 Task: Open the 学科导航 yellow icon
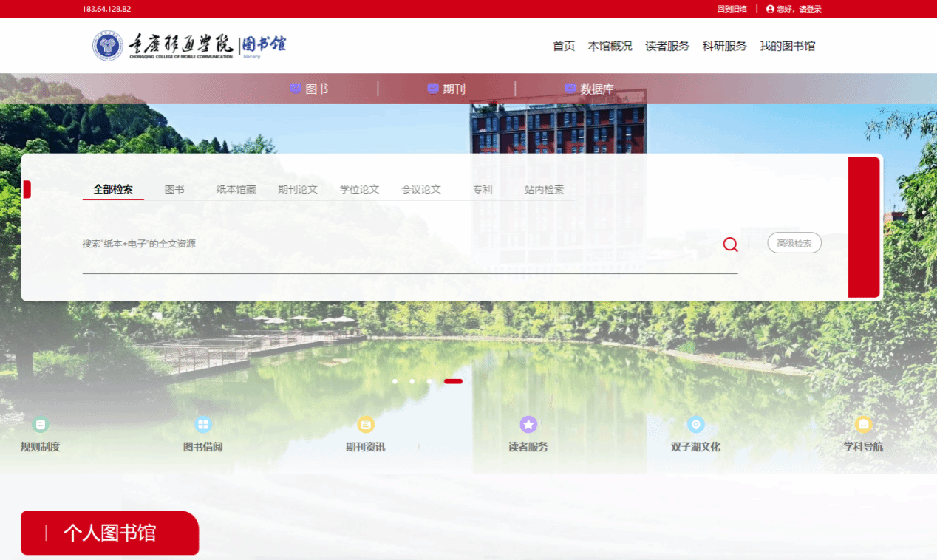[x=863, y=425]
